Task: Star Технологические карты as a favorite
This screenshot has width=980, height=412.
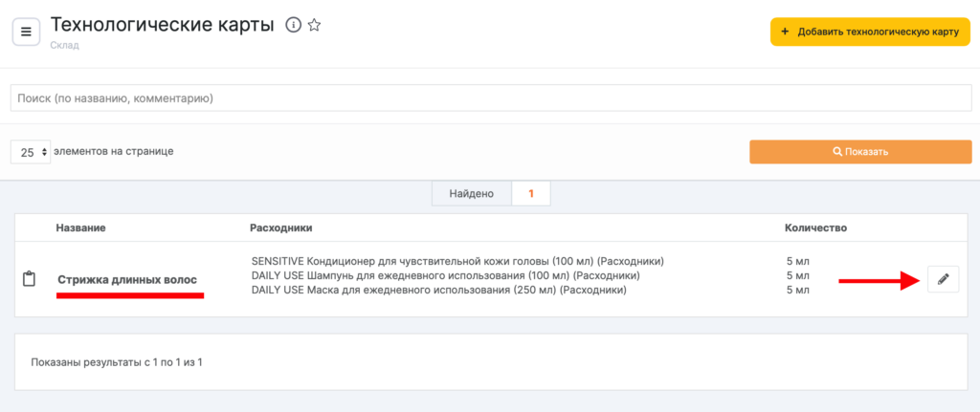Action: tap(314, 26)
